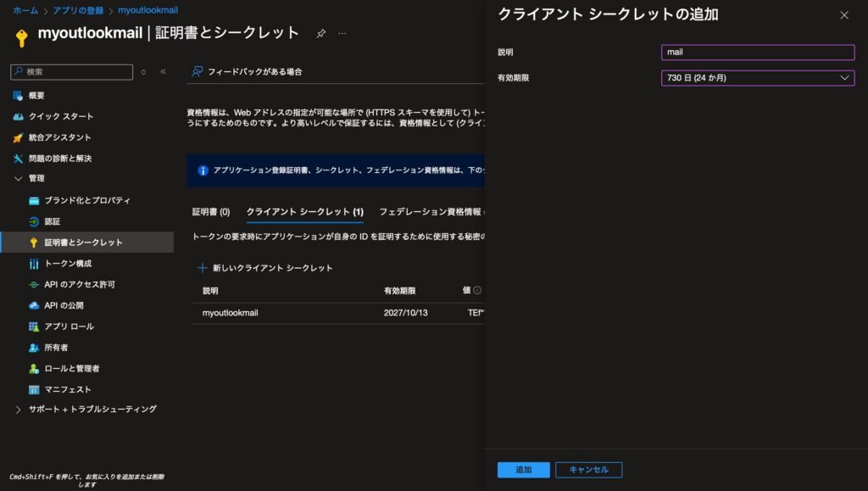This screenshot has width=868, height=491.
Task: Open 問題の診断と解決 tools item
Action: (x=59, y=159)
